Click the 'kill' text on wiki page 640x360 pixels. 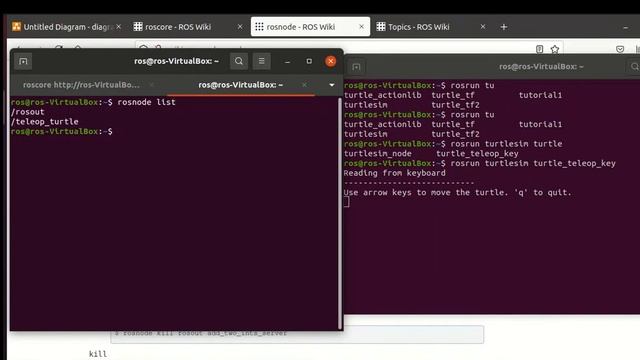98,354
